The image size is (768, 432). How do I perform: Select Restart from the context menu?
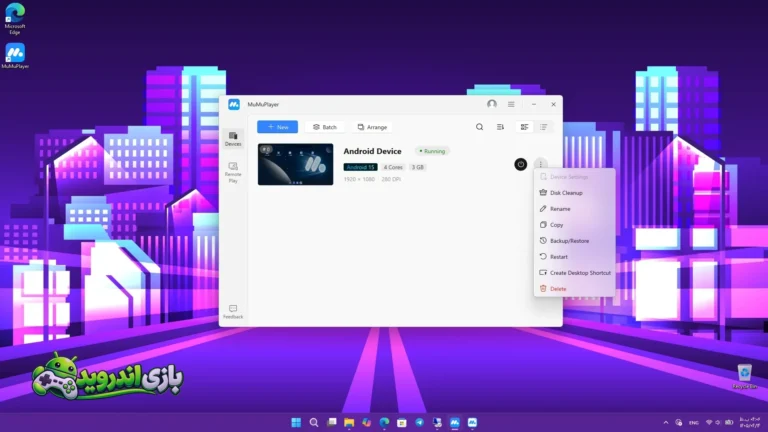click(575, 257)
